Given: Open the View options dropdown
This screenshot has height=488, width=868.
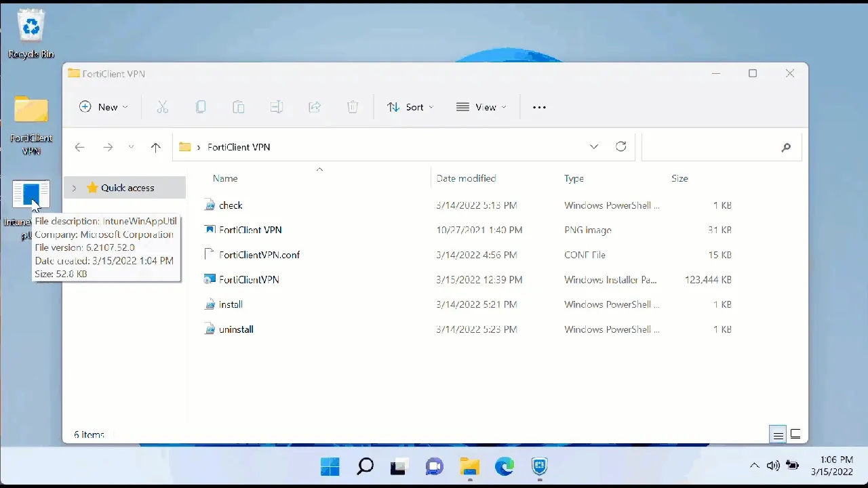Looking at the screenshot, I should click(481, 107).
